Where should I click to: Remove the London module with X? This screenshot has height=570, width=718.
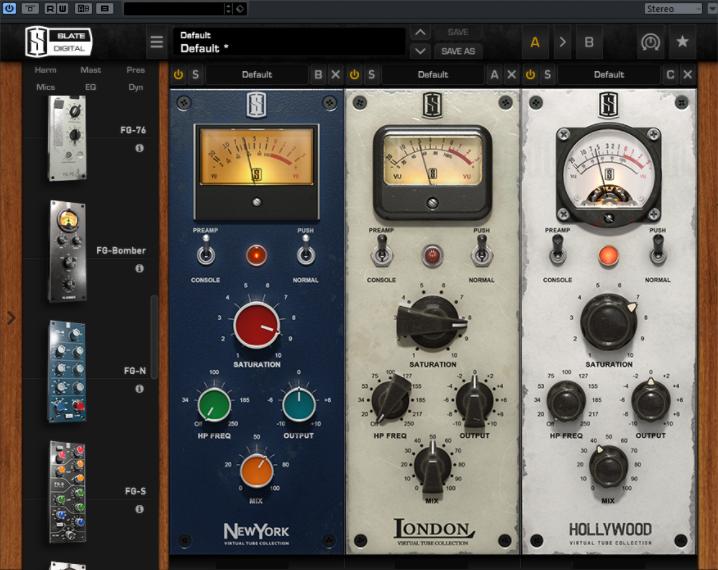[x=511, y=75]
